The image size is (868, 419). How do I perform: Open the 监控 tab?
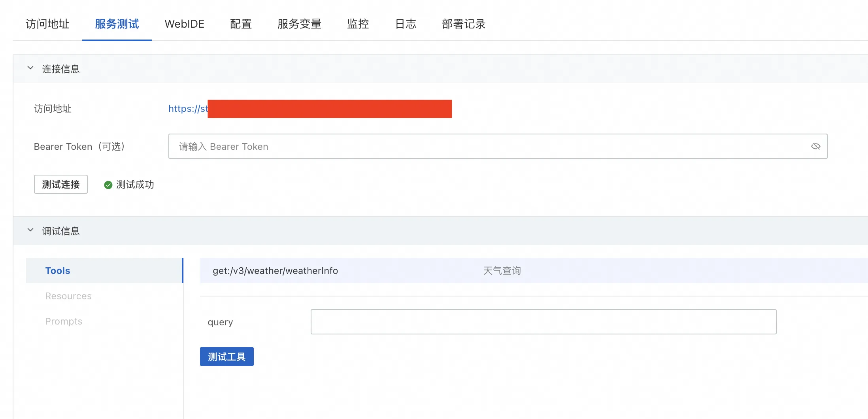click(358, 24)
